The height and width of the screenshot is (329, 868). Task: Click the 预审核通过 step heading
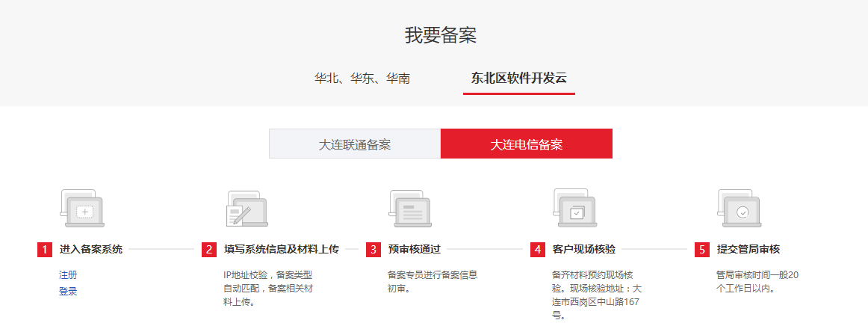click(414, 249)
